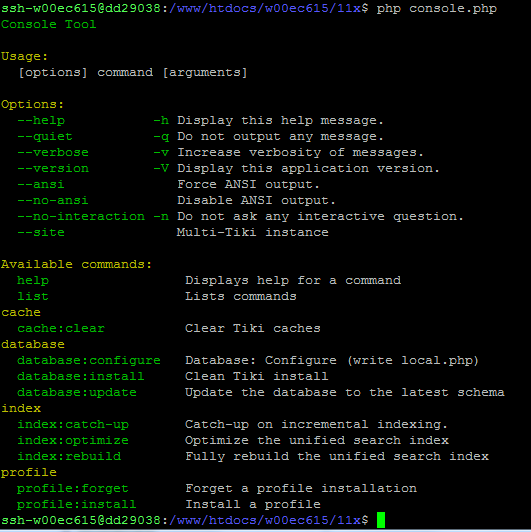Click the index:optimize command name
The height and width of the screenshot is (532, 531).
coord(73,440)
